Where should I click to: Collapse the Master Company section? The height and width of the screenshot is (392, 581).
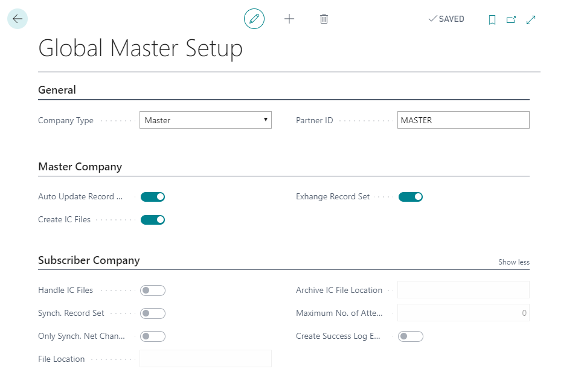click(80, 167)
